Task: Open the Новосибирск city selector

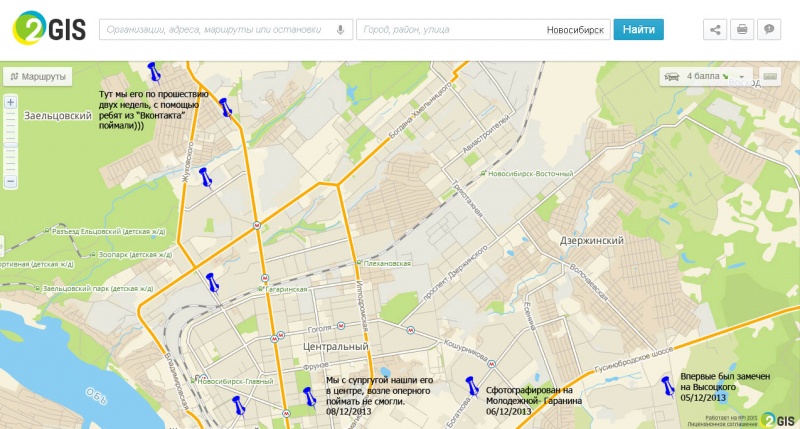Action: [575, 30]
